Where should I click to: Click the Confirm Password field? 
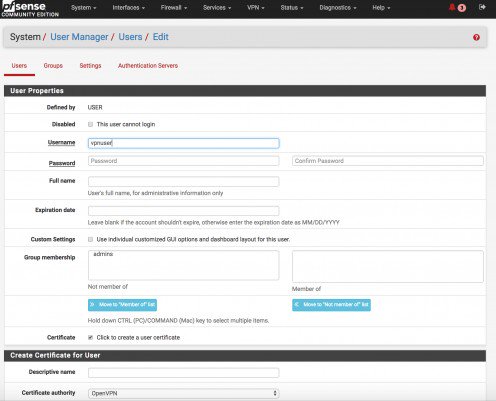click(x=388, y=161)
